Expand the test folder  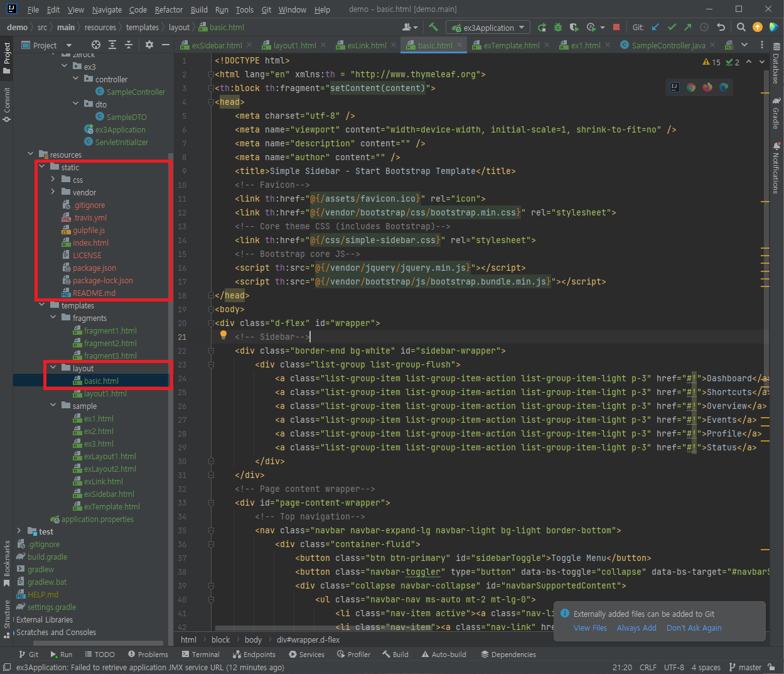coord(19,531)
